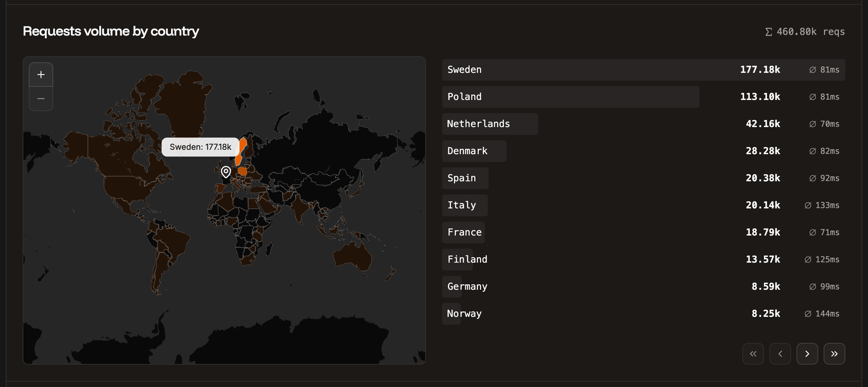
Task: Select France in the country list
Action: 464,232
